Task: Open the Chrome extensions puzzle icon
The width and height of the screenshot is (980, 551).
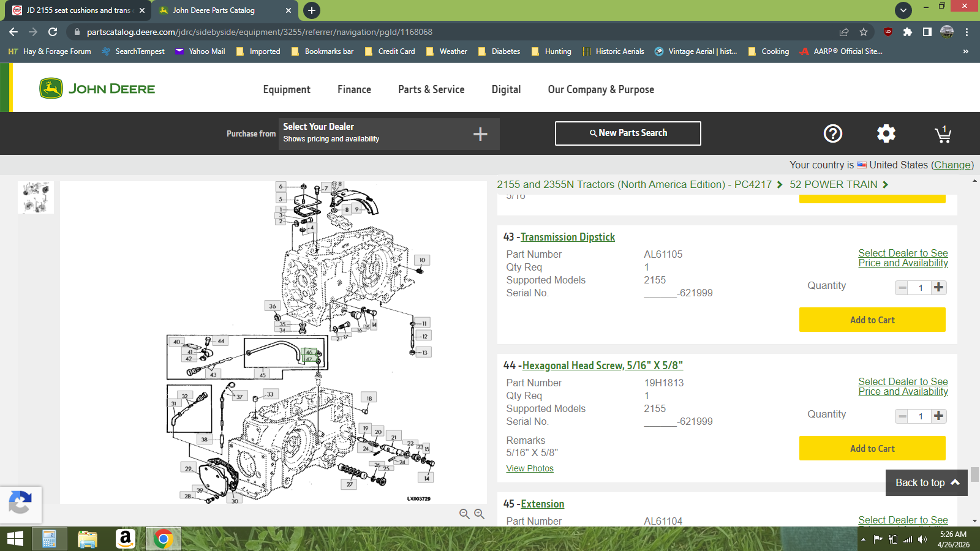Action: tap(907, 32)
